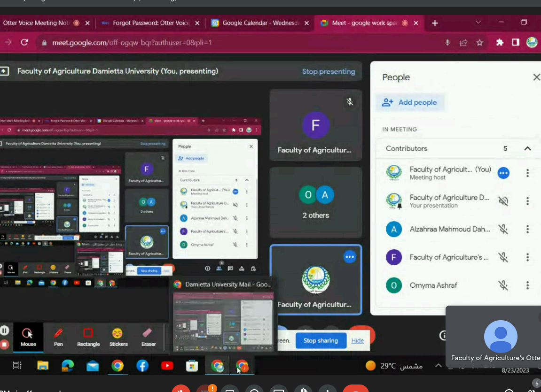Click the Your presentation label
The width and height of the screenshot is (541, 392).
(x=433, y=206)
